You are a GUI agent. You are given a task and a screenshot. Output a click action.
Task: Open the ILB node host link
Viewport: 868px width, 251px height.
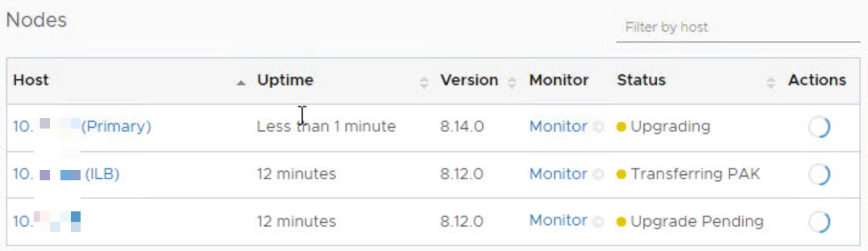[66, 174]
